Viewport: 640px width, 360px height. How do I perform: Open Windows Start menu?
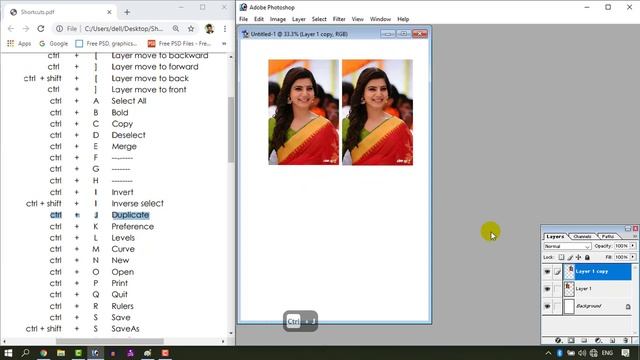8,353
